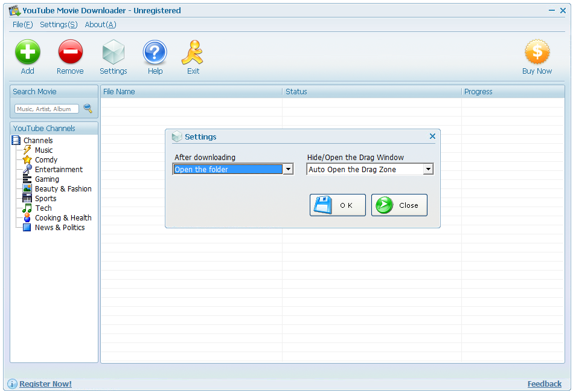Click the OK save button
The image size is (573, 392).
click(338, 205)
